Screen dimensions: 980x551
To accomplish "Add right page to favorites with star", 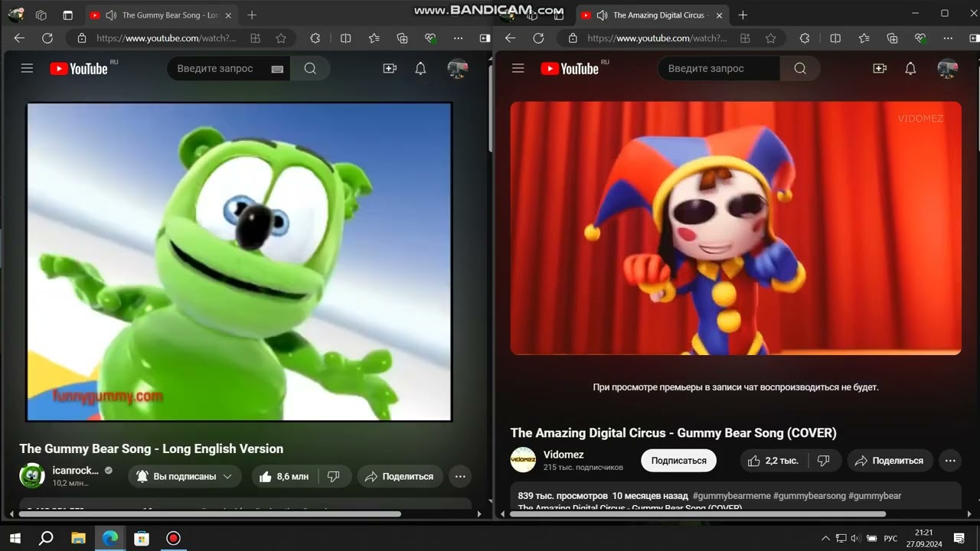I will (771, 38).
